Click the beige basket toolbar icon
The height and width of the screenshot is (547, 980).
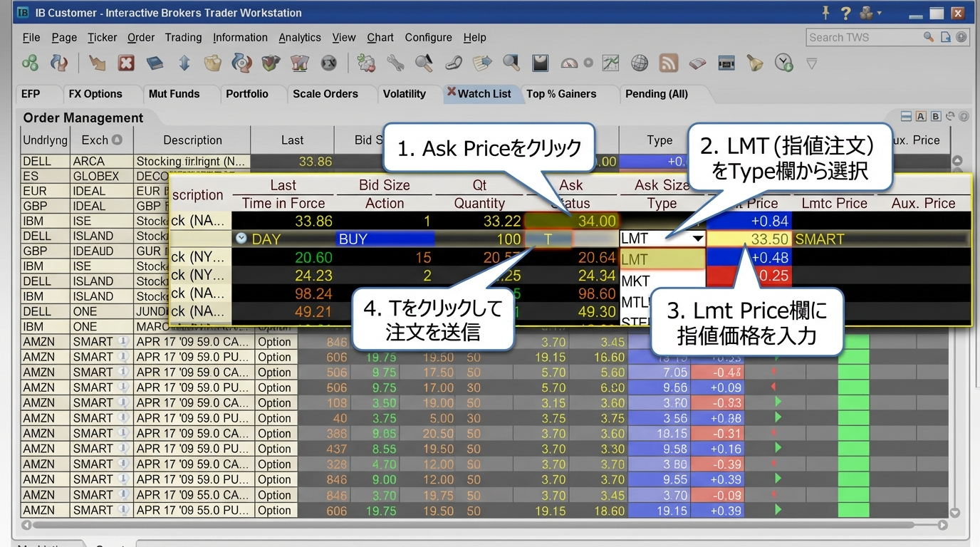[213, 63]
